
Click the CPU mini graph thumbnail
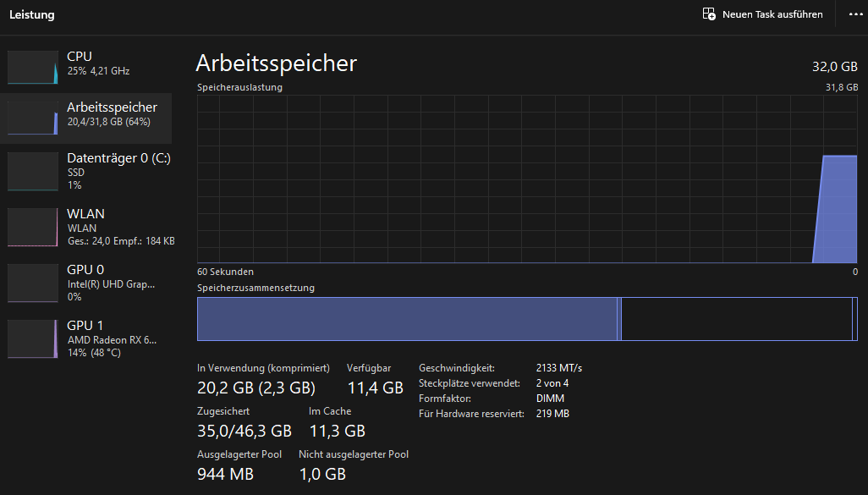click(32, 68)
